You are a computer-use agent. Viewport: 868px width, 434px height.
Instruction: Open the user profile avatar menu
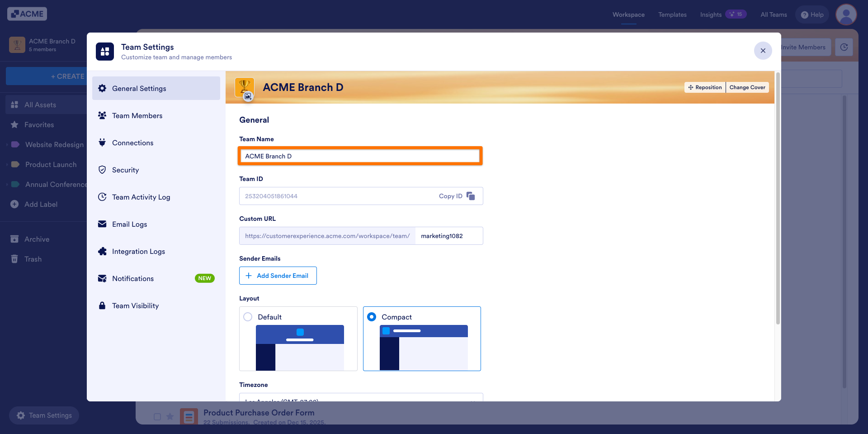(846, 14)
